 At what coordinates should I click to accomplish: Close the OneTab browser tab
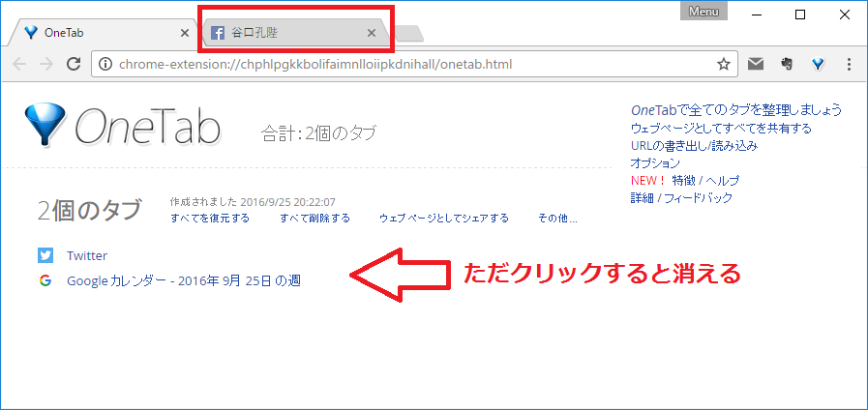[x=185, y=33]
